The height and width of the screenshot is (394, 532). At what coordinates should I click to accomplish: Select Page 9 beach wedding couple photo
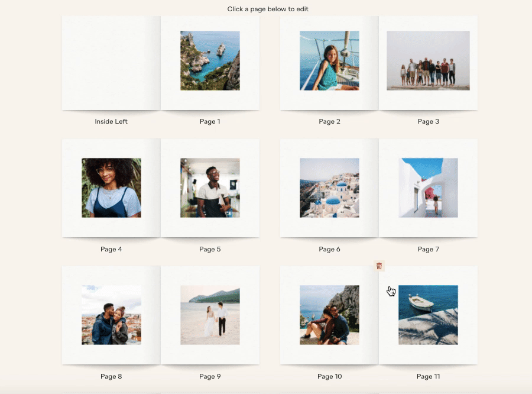pos(210,315)
